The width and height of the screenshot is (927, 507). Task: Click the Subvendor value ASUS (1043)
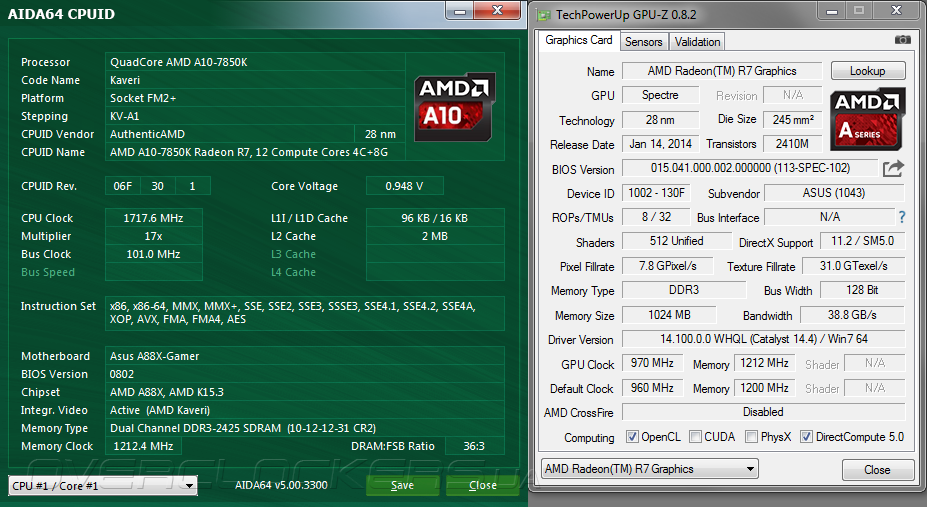(834, 193)
